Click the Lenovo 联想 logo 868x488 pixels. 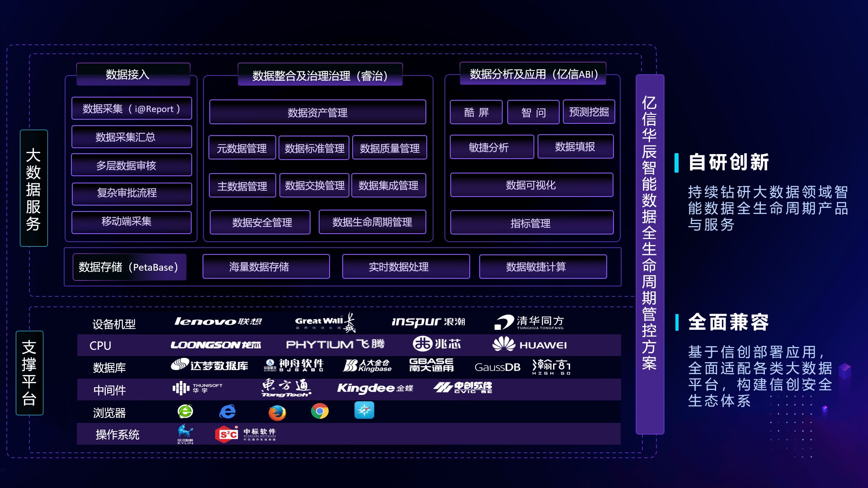click(x=218, y=322)
